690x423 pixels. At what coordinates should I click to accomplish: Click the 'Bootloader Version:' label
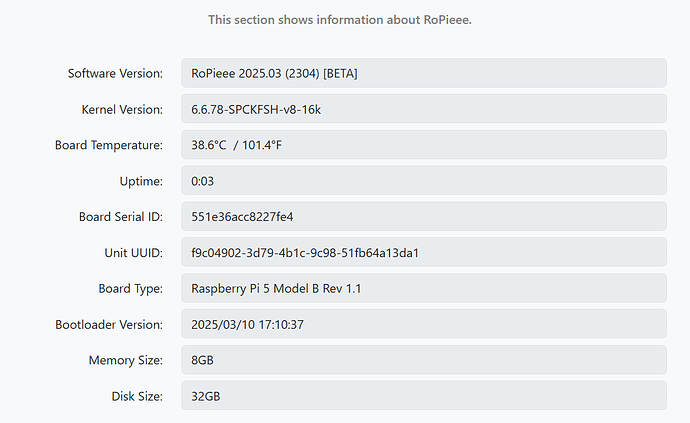(x=109, y=324)
